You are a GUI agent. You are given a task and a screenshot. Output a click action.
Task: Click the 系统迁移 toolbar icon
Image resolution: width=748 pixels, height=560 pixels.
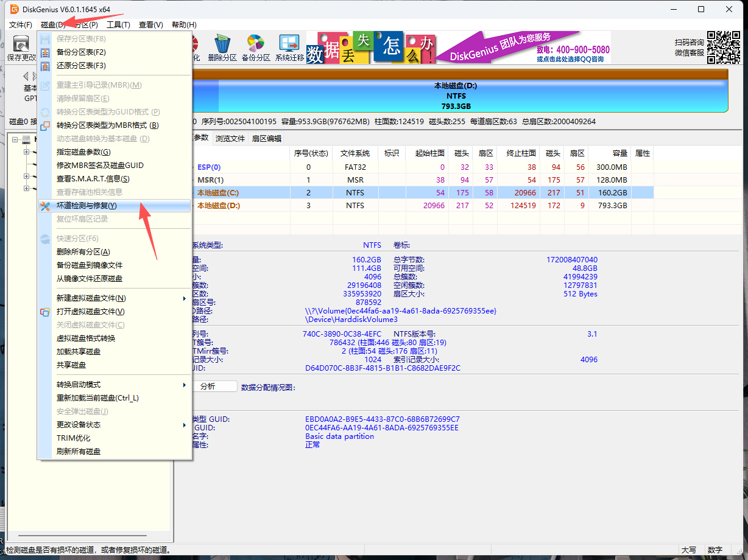289,43
